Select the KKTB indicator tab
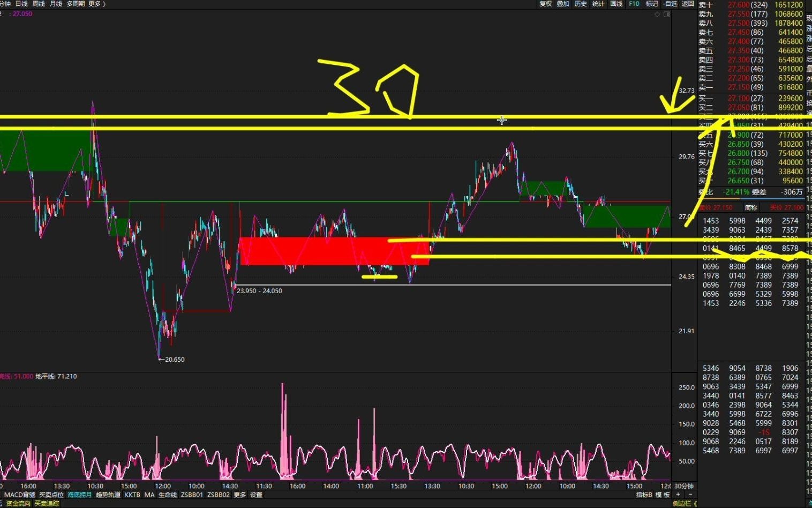This screenshot has height=508, width=812. coord(132,495)
